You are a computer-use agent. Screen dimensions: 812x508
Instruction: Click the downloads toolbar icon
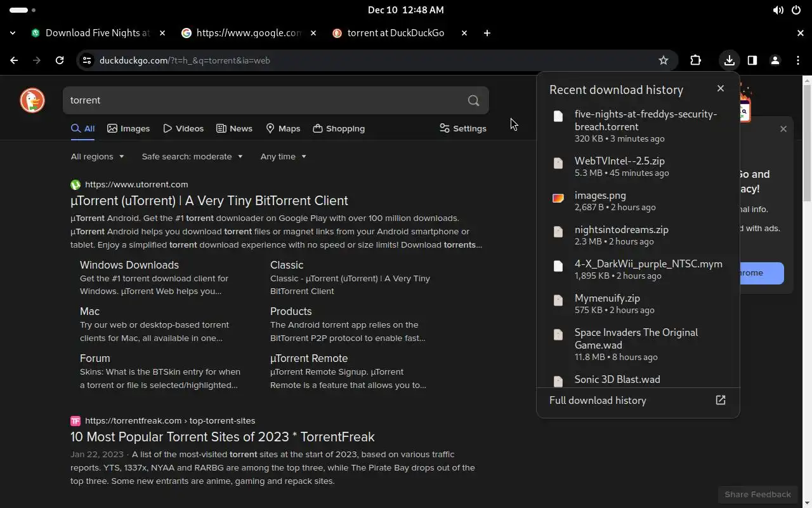tap(730, 60)
